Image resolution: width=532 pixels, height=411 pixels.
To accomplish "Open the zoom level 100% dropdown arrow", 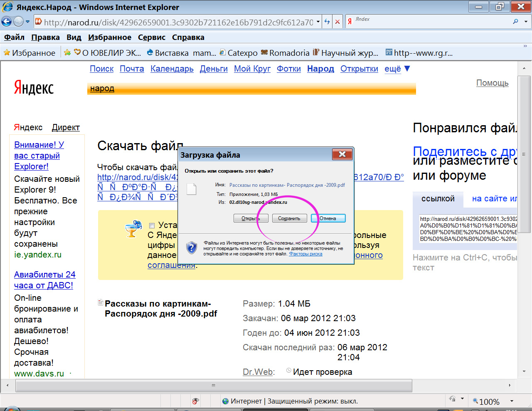I will [512, 401].
